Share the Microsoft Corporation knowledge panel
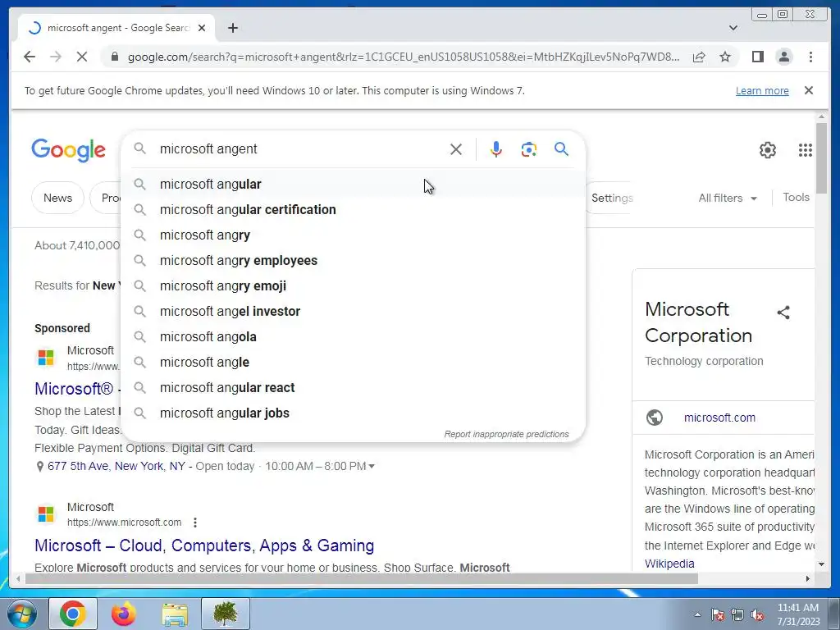 pyautogui.click(x=783, y=313)
